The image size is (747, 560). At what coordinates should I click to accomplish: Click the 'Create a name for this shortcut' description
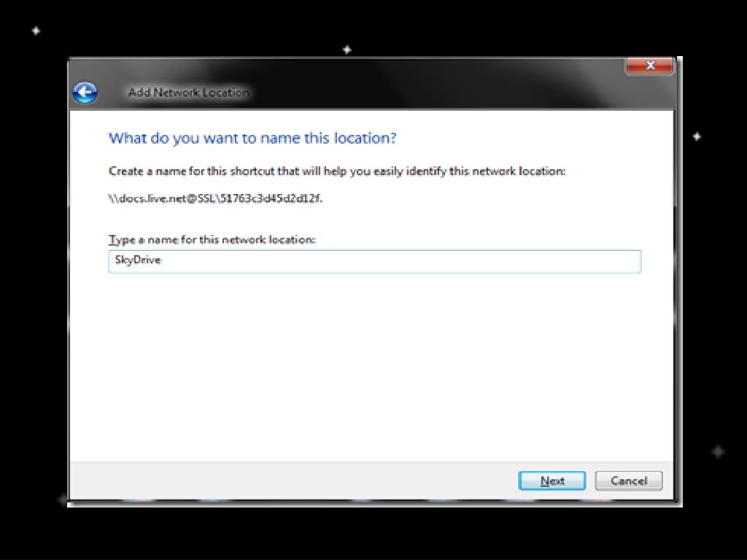click(x=337, y=171)
